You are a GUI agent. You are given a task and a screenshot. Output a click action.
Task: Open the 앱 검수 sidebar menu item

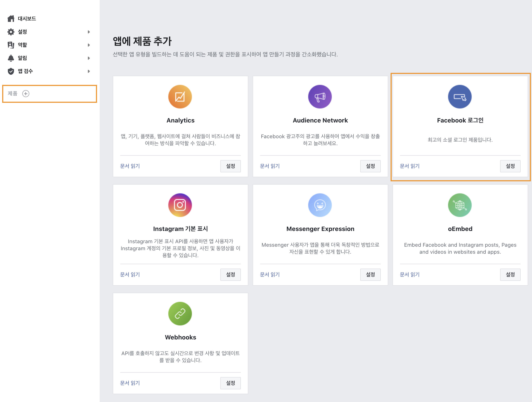point(25,71)
